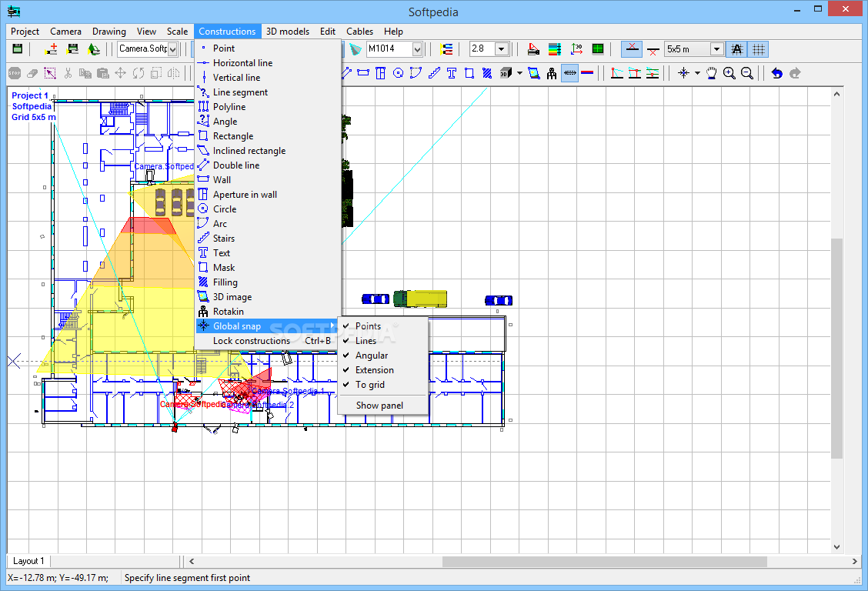Click the horizontal scrollbar thumb

click(605, 561)
